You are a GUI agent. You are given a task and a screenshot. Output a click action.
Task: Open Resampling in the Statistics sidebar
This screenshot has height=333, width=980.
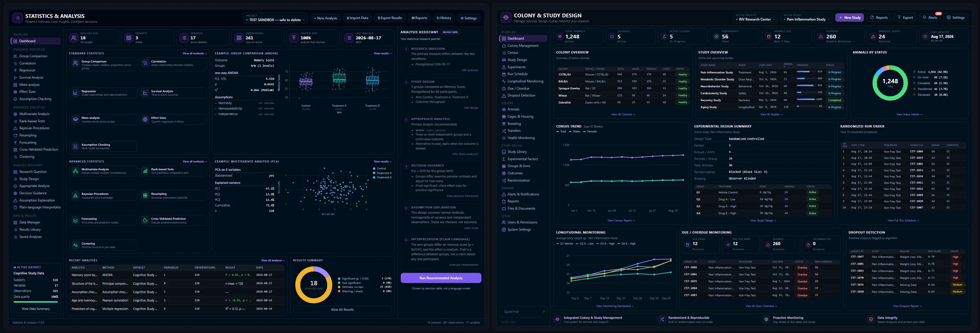27,135
